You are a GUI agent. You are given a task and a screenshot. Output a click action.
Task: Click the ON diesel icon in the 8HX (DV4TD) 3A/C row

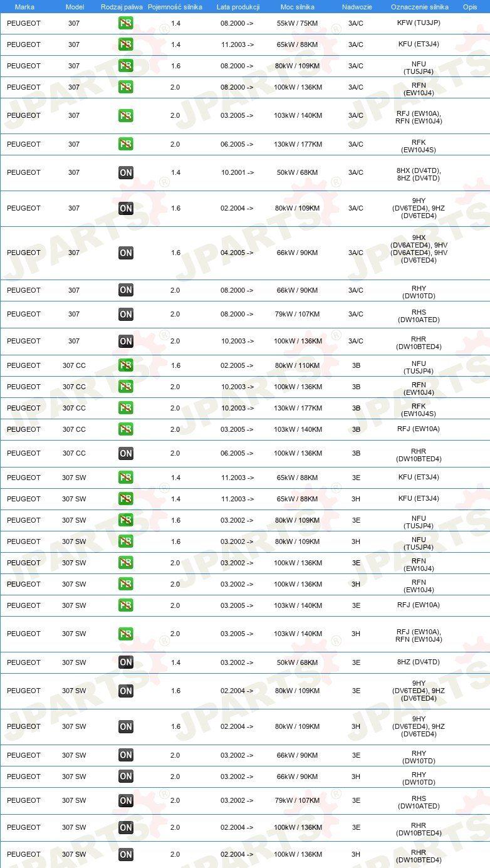click(x=126, y=172)
